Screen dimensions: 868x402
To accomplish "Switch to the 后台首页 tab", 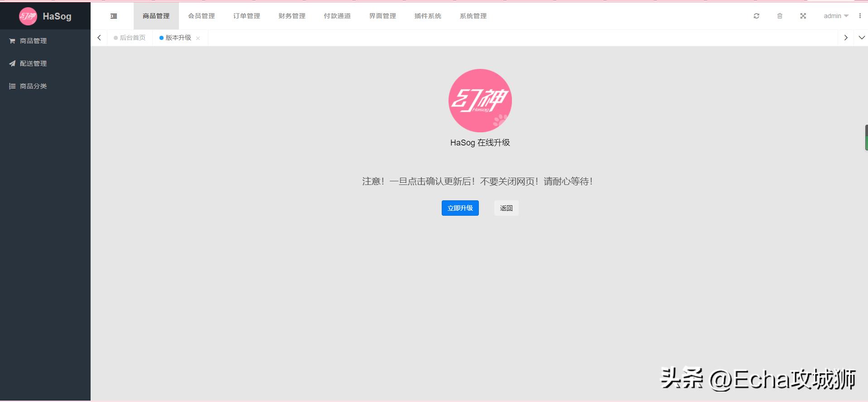I will point(130,38).
